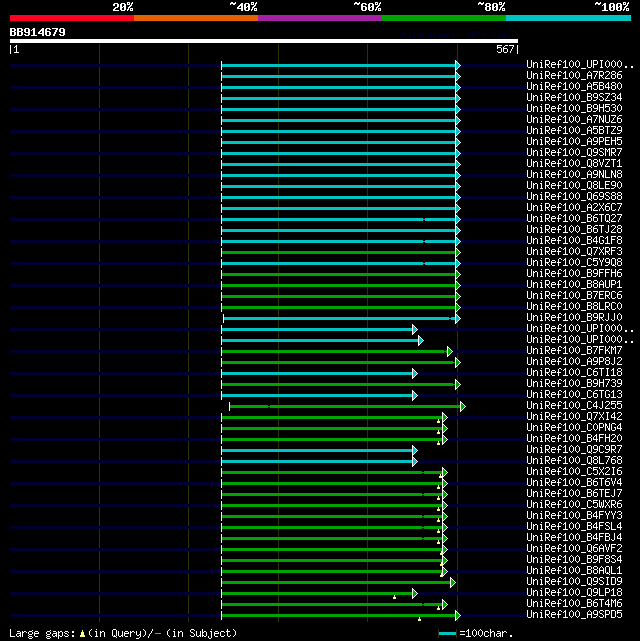Image resolution: width=640 pixels, height=641 pixels.
Task: Select the UniRef100_B7ERC6 label
Action: [574, 296]
